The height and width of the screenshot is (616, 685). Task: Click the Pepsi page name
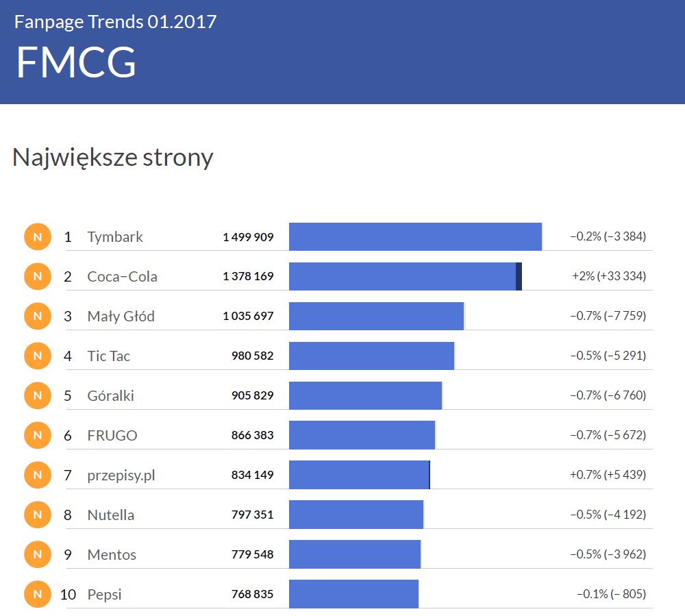[104, 594]
